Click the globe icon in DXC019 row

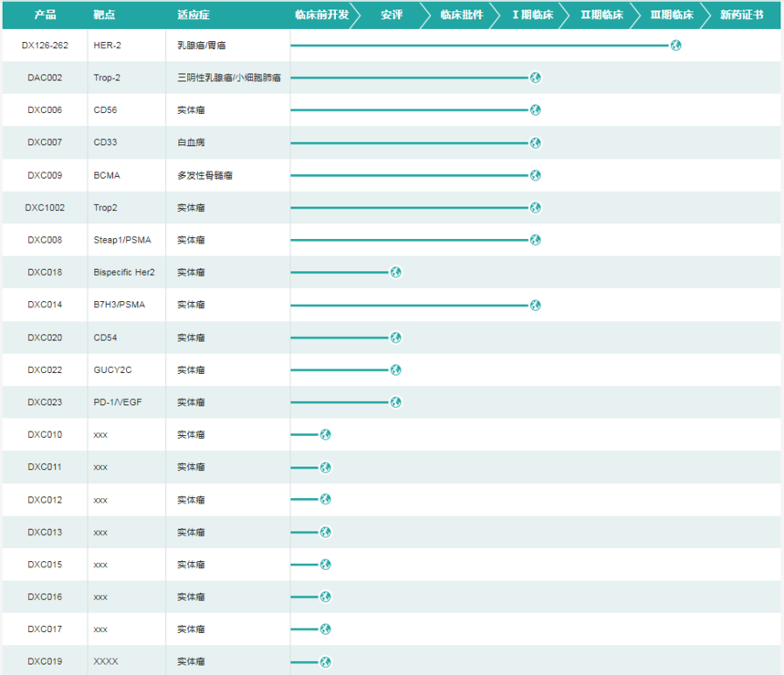[x=325, y=661]
